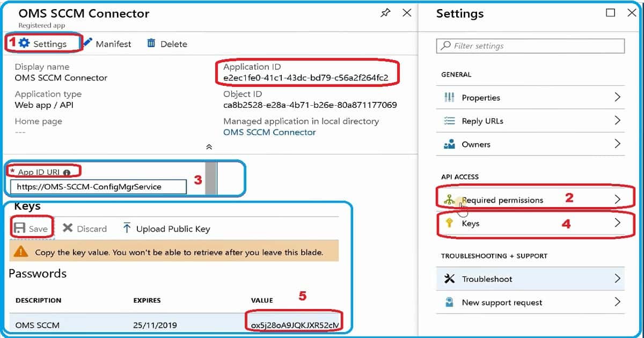Click the Required permissions icon
Screen dimensions: 644x338
[x=450, y=200]
